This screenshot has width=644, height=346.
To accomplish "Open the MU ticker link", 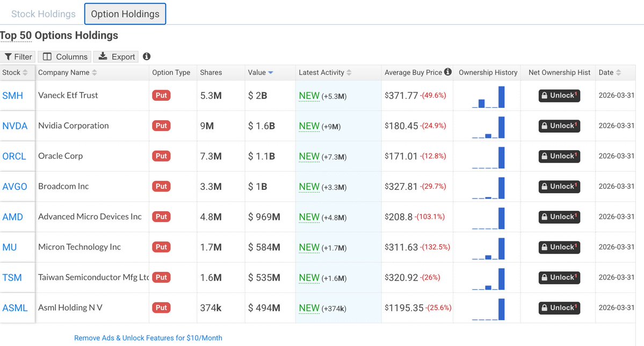I will pyautogui.click(x=10, y=247).
